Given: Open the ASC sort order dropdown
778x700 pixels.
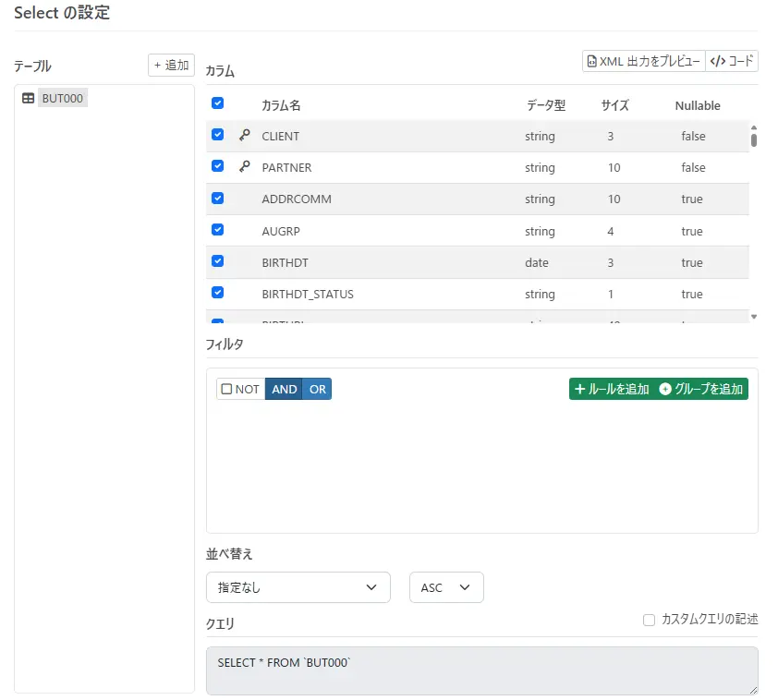Looking at the screenshot, I should click(446, 587).
